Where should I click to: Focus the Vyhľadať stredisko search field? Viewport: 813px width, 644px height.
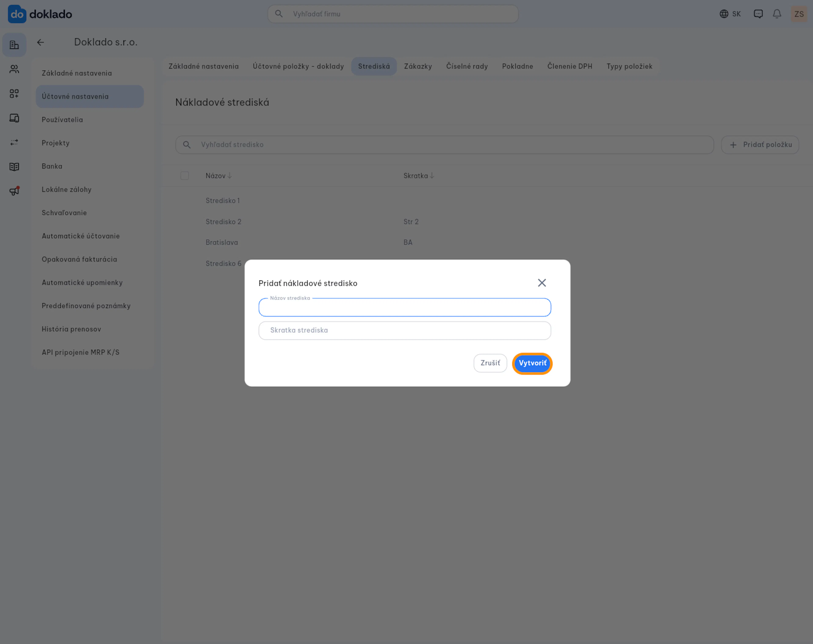coord(445,145)
